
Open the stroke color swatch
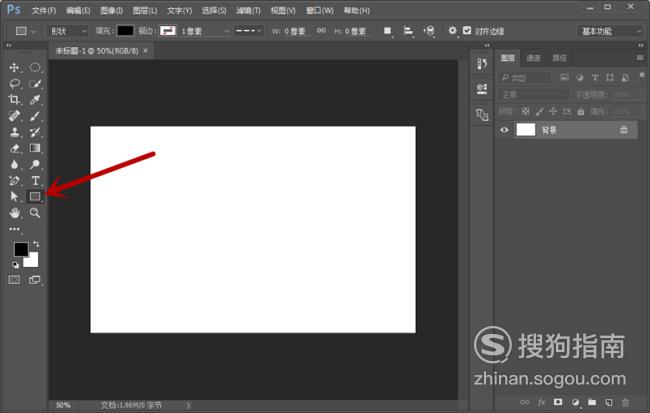tap(168, 31)
